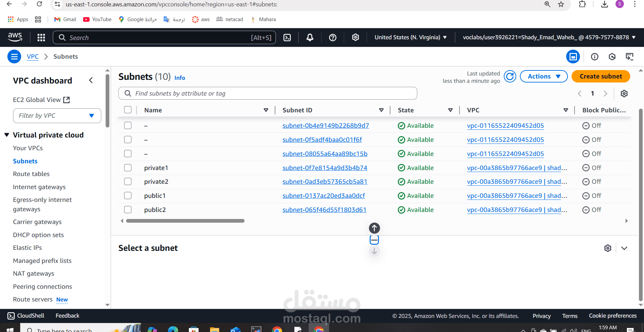644x332 pixels.
Task: Open browser downloads icon
Action: point(604,4)
